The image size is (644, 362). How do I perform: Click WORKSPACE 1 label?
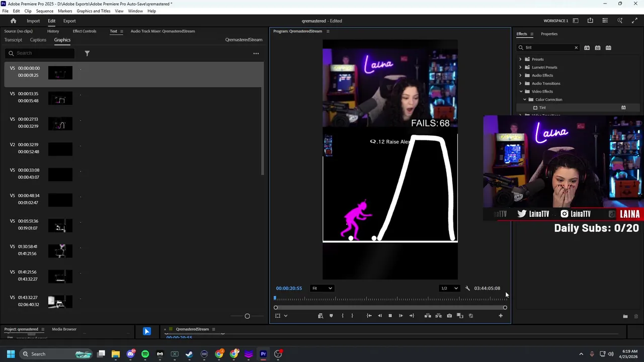(x=556, y=21)
